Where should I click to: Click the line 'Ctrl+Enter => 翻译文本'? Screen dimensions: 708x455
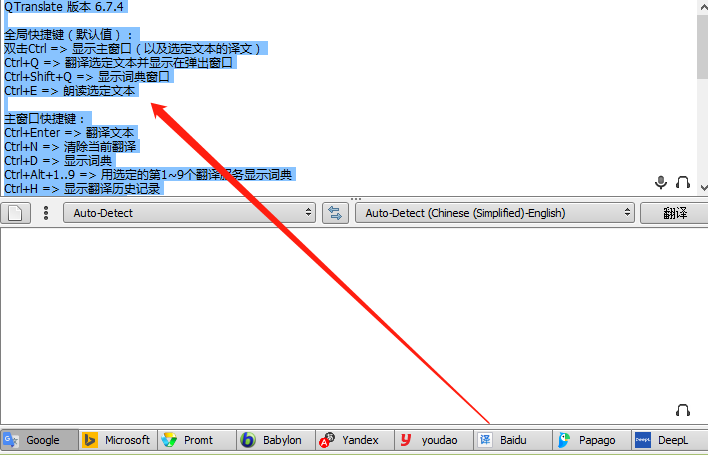[x=70, y=133]
